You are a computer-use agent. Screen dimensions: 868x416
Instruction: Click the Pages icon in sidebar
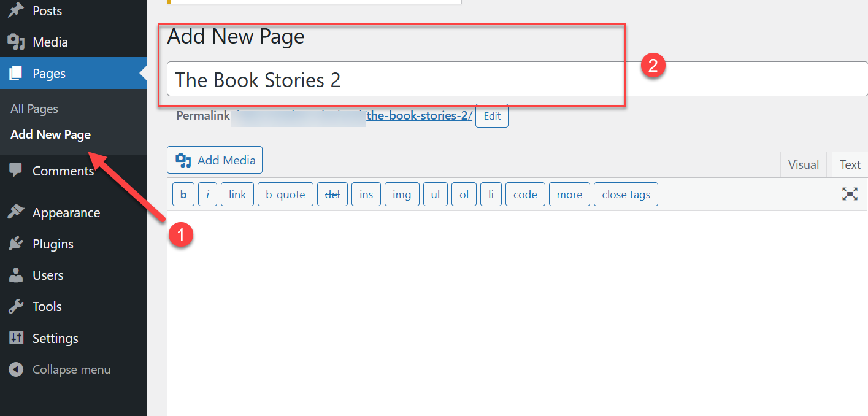tap(16, 74)
